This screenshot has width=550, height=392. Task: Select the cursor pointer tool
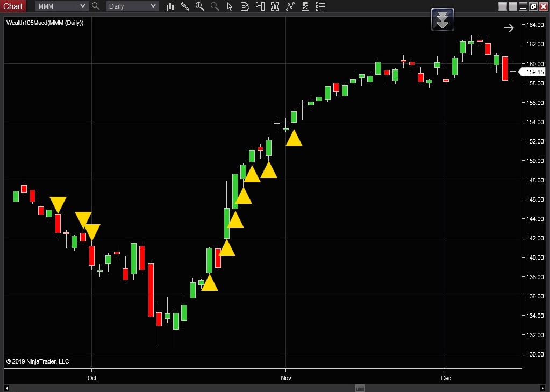pyautogui.click(x=230, y=6)
